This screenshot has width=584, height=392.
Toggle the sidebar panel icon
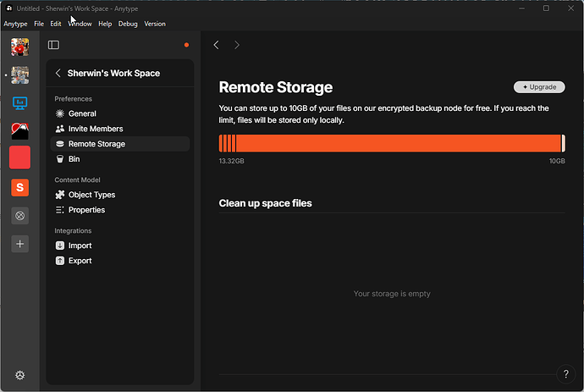(53, 45)
